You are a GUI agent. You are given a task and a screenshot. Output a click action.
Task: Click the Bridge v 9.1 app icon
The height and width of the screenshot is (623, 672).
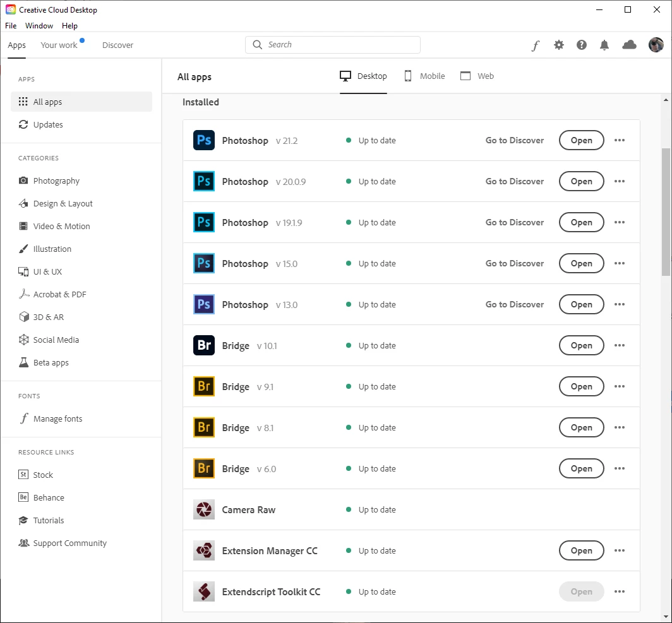click(x=203, y=386)
